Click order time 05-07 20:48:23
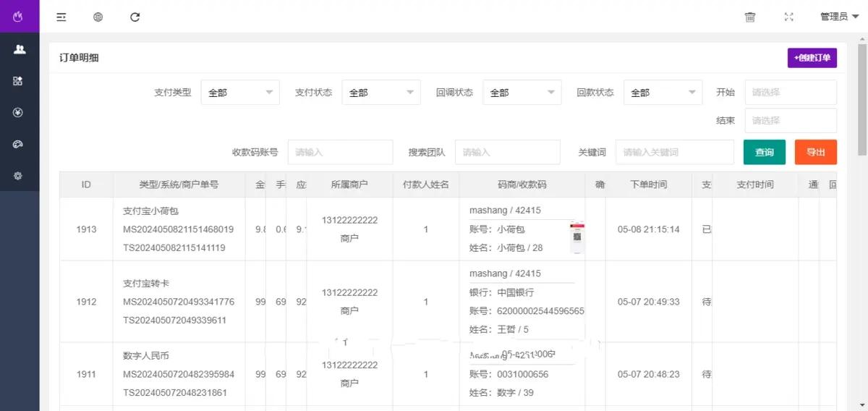The height and width of the screenshot is (411, 868). 649,374
